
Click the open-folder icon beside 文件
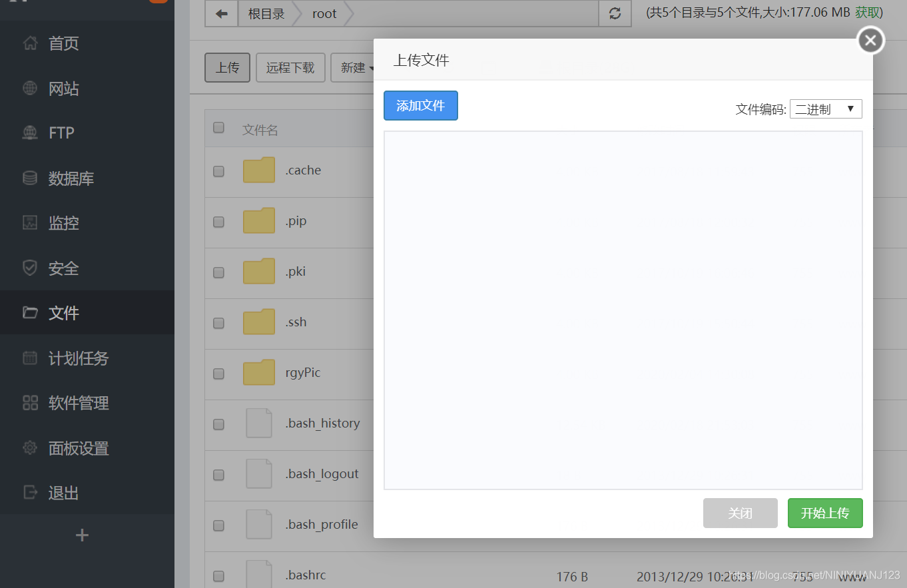pyautogui.click(x=30, y=312)
